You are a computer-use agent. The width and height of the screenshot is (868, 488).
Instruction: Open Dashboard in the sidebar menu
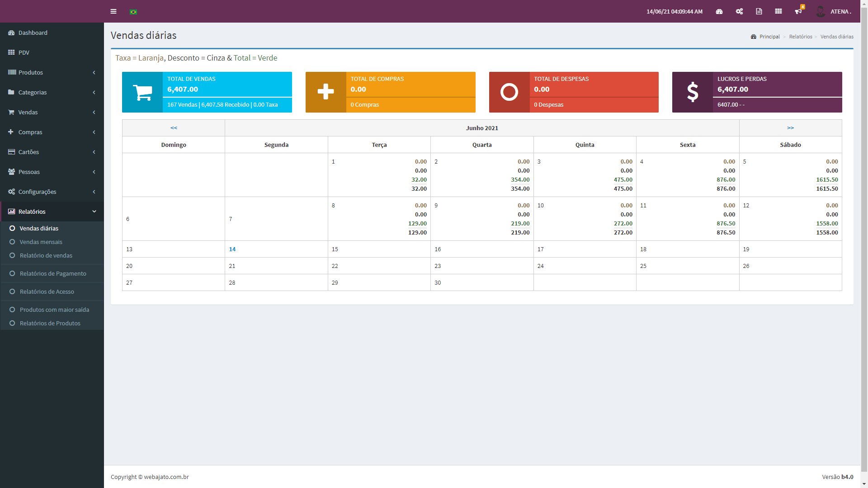(x=33, y=33)
